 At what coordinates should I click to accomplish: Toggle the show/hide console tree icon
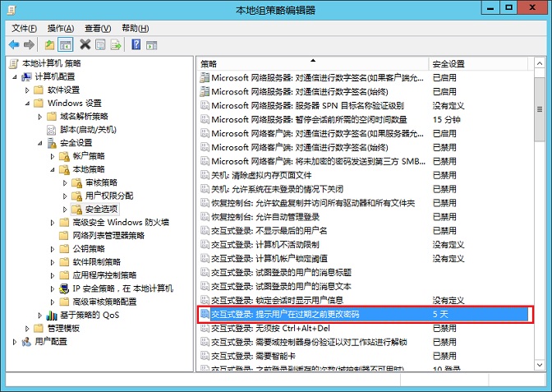pyautogui.click(x=66, y=44)
